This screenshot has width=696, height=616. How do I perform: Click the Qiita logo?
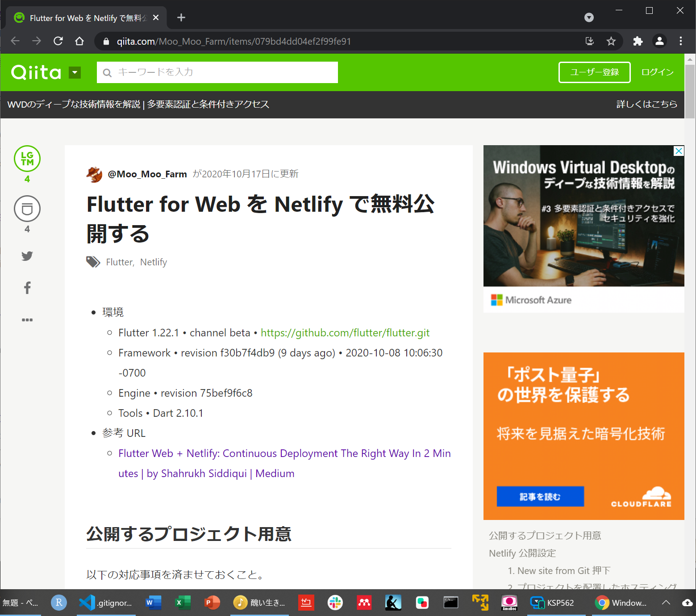[x=36, y=72]
